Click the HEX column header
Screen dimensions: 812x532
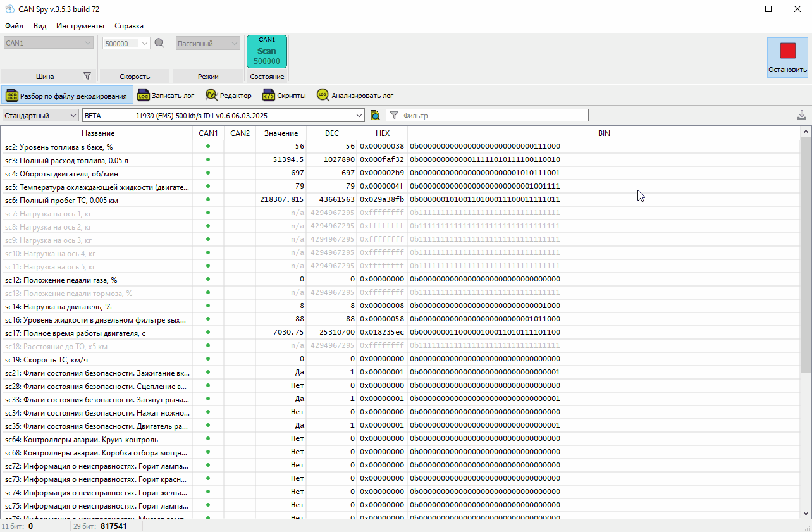(383, 133)
